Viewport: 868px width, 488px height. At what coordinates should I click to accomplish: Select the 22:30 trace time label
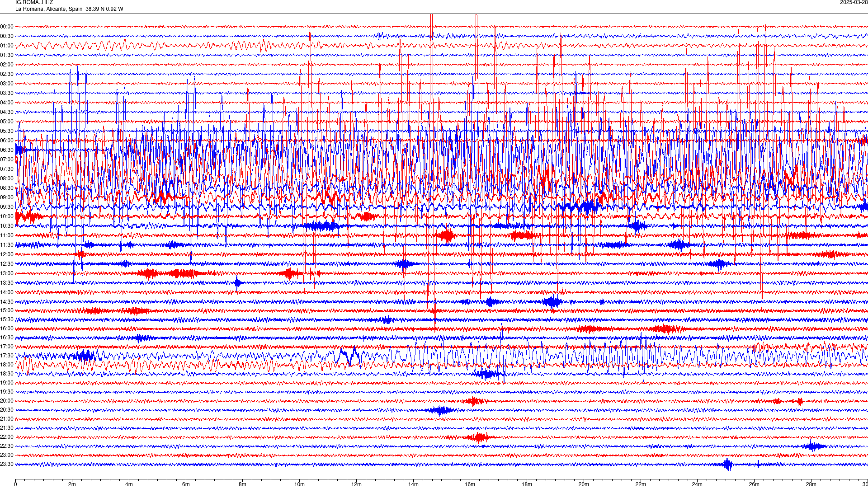pos(7,446)
